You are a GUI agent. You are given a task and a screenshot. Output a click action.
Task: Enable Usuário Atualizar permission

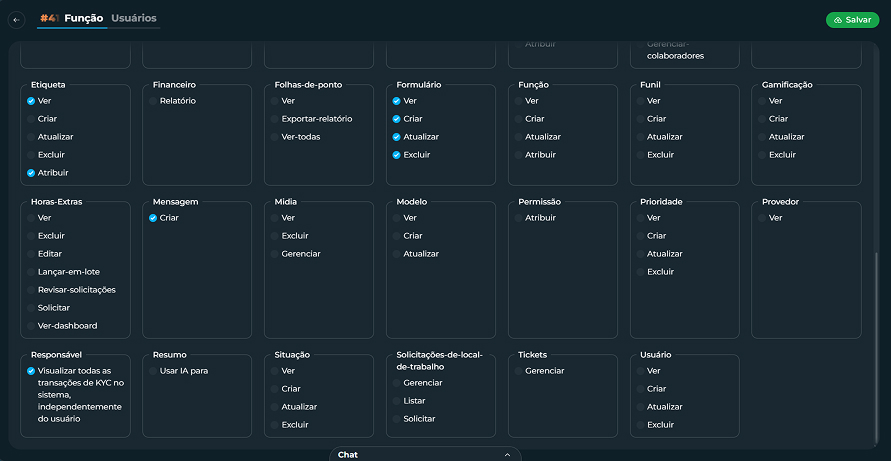(x=640, y=407)
